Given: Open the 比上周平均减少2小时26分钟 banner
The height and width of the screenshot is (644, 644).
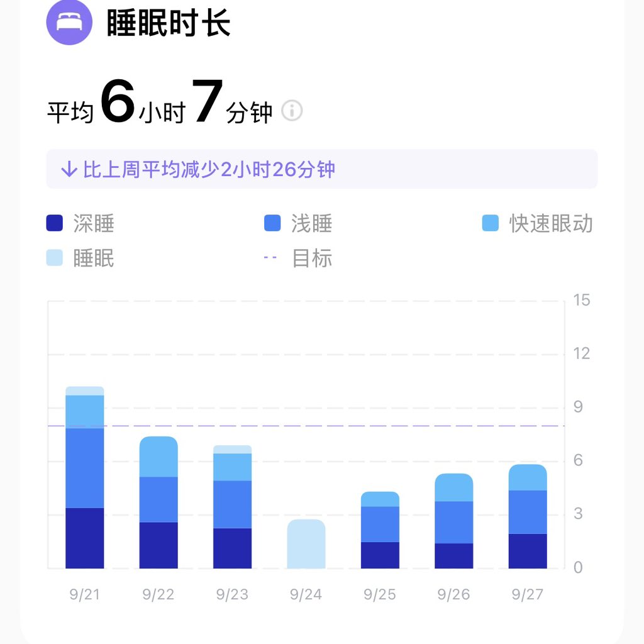Looking at the screenshot, I should pyautogui.click(x=321, y=169).
